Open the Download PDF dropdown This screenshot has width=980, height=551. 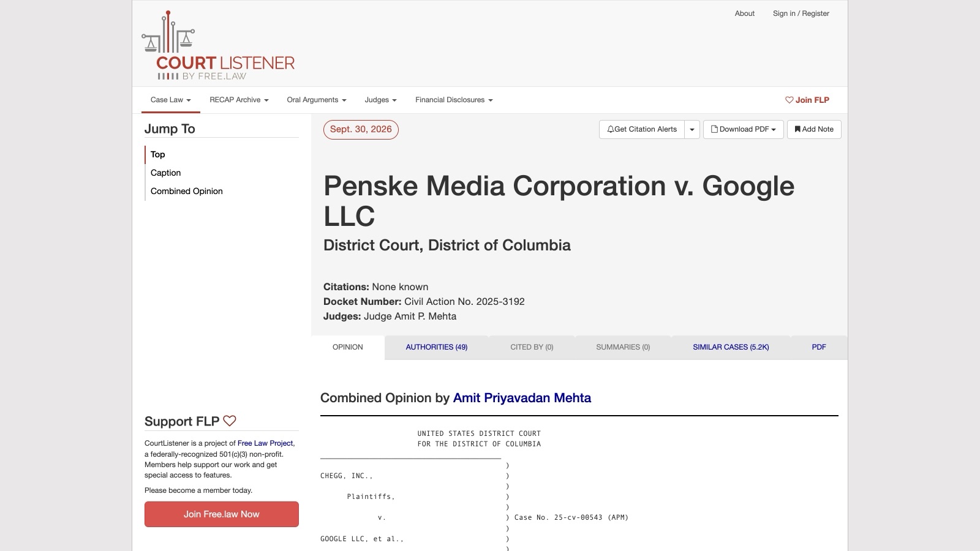(744, 129)
